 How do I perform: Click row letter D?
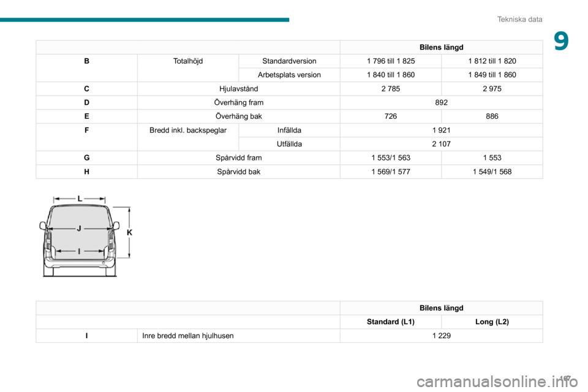tap(86, 103)
